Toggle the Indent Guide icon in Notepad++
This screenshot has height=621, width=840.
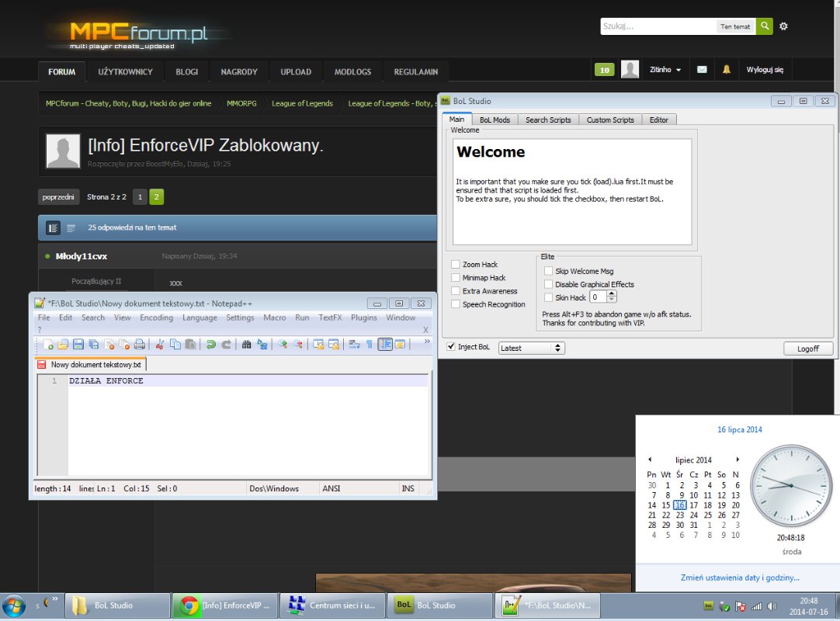(x=384, y=344)
